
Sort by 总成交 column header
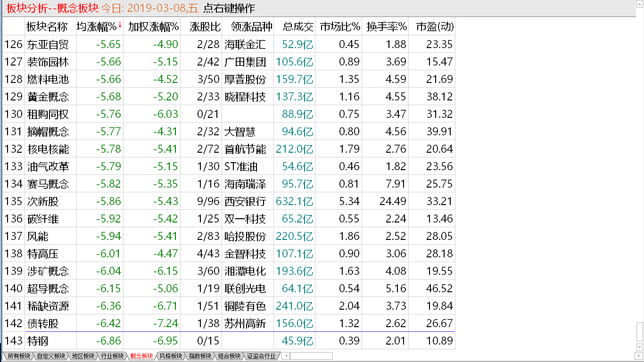298,27
